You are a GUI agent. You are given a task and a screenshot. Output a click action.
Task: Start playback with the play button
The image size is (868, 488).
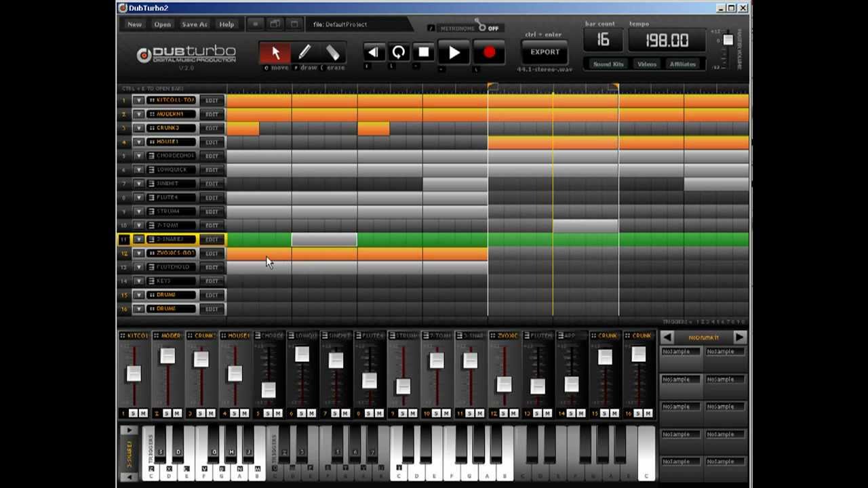[x=454, y=53]
